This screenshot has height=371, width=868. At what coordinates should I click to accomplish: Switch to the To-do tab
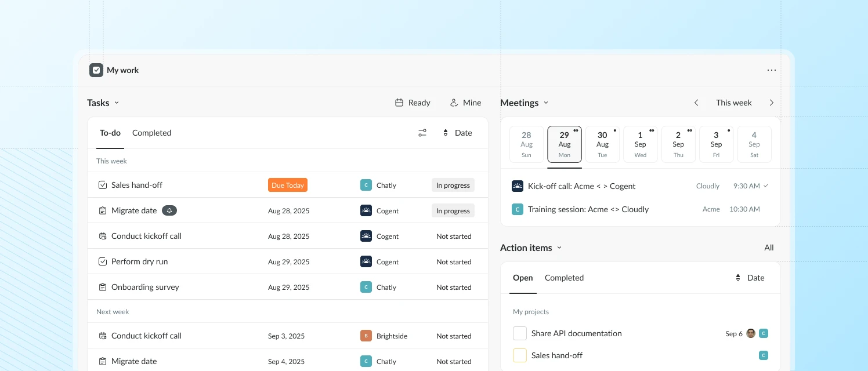point(110,133)
